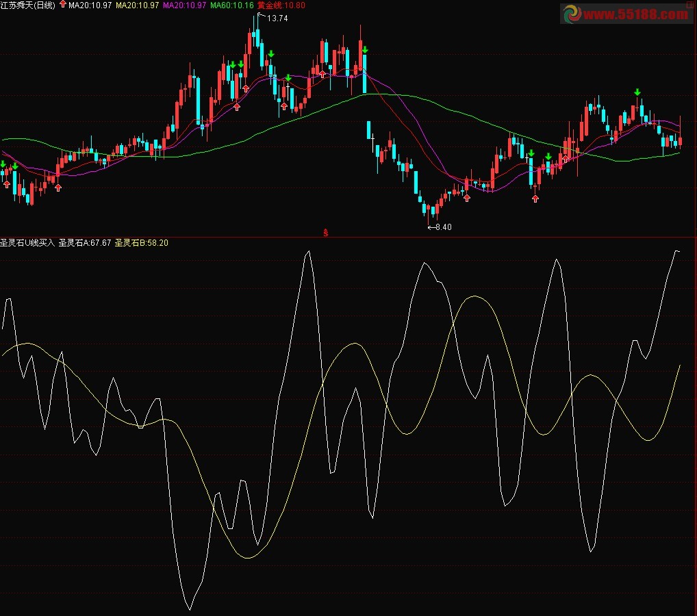
Task: Select the white MA20:10.97 indicator label
Action: pyautogui.click(x=90, y=5)
